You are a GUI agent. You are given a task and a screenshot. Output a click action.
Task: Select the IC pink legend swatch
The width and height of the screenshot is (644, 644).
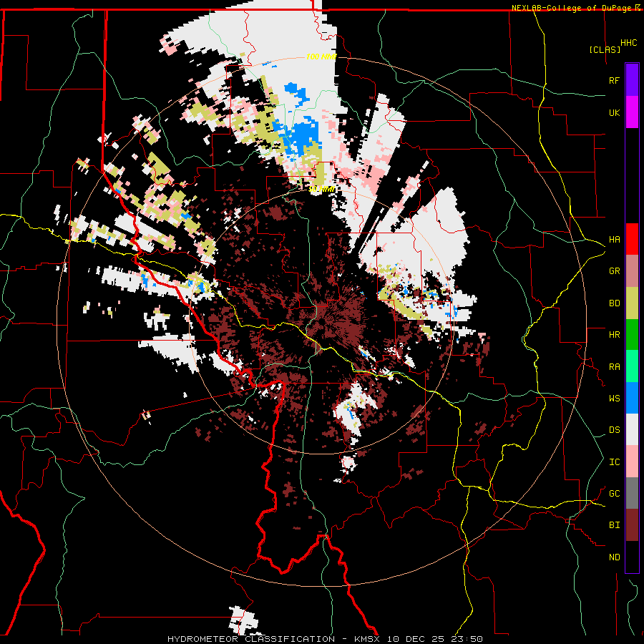(632, 462)
